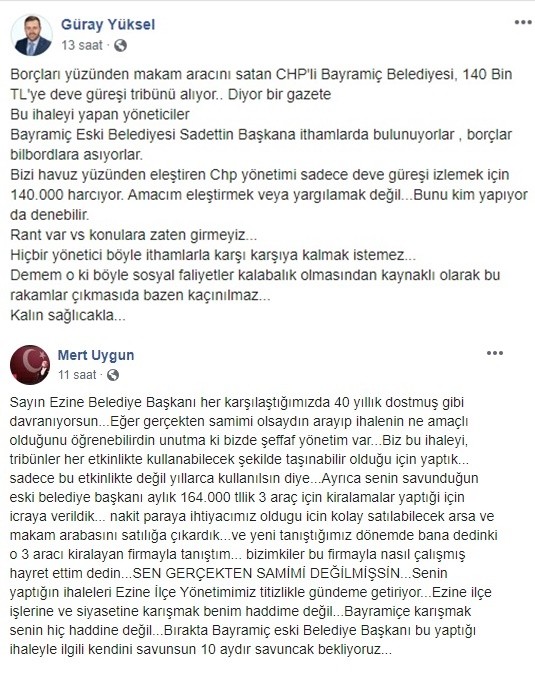Image resolution: width=535 pixels, height=674 pixels.
Task: Open the '11 saat' post timestamp
Action: click(77, 375)
